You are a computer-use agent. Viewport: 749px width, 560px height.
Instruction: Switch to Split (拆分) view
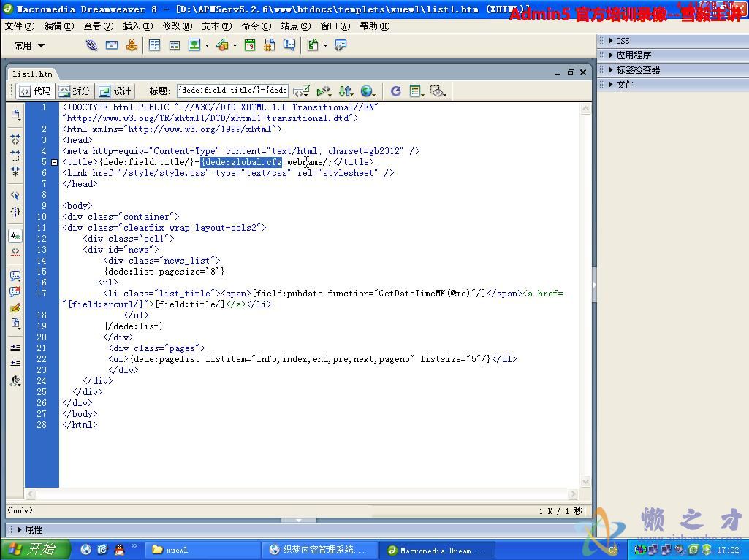coord(74,91)
